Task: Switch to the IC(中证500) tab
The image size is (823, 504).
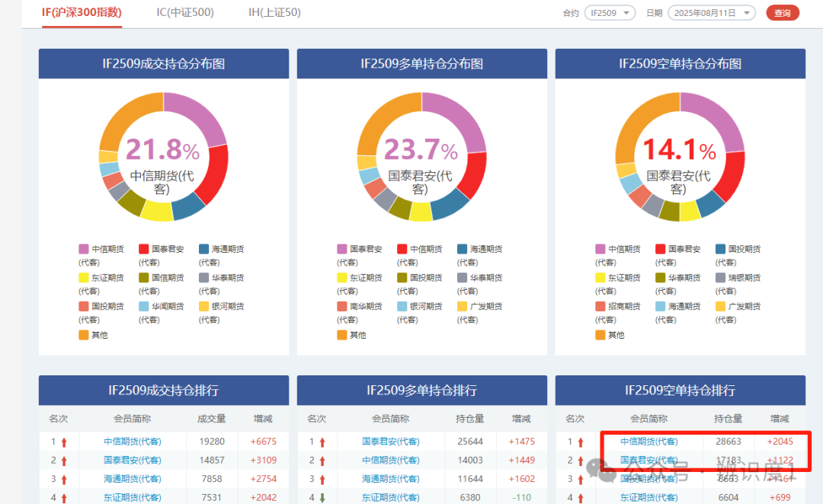Action: tap(184, 12)
